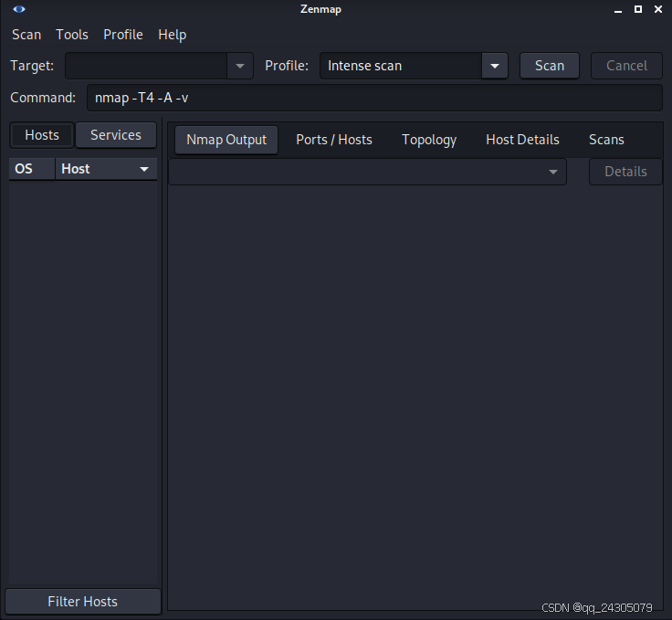Close the Zenmap window
The image size is (672, 620).
658,9
